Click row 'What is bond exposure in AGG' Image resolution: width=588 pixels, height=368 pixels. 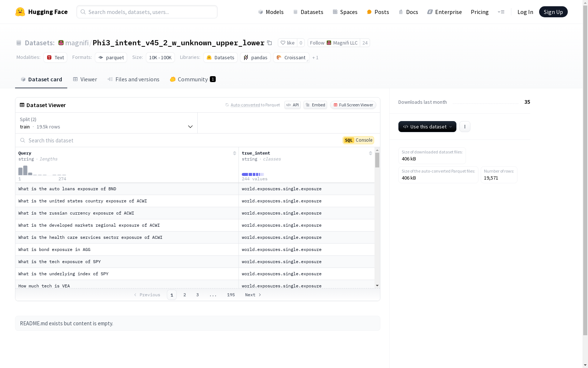coord(195,250)
